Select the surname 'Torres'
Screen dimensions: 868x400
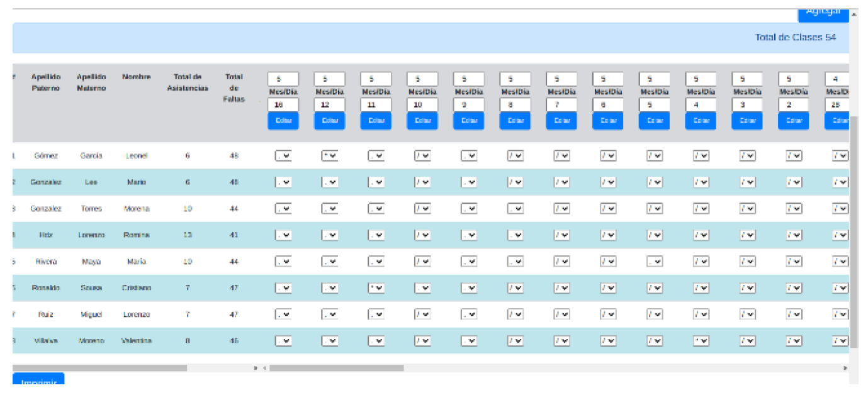click(91, 209)
